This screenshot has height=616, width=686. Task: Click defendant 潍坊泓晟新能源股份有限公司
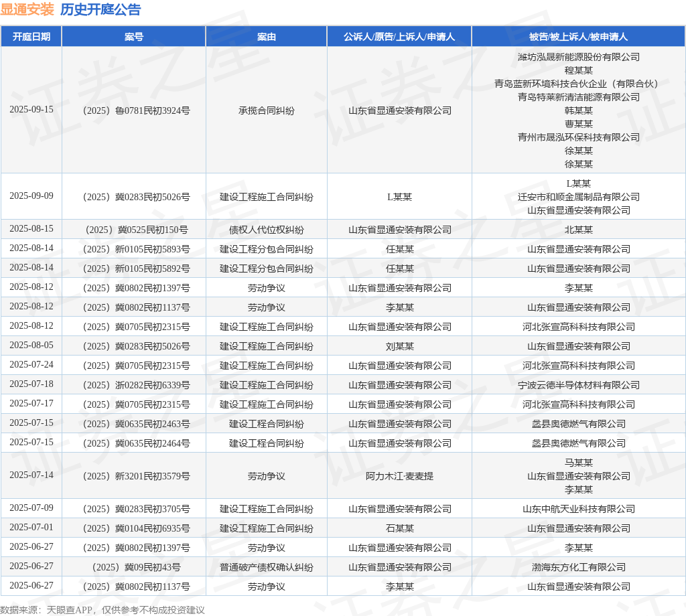578,57
